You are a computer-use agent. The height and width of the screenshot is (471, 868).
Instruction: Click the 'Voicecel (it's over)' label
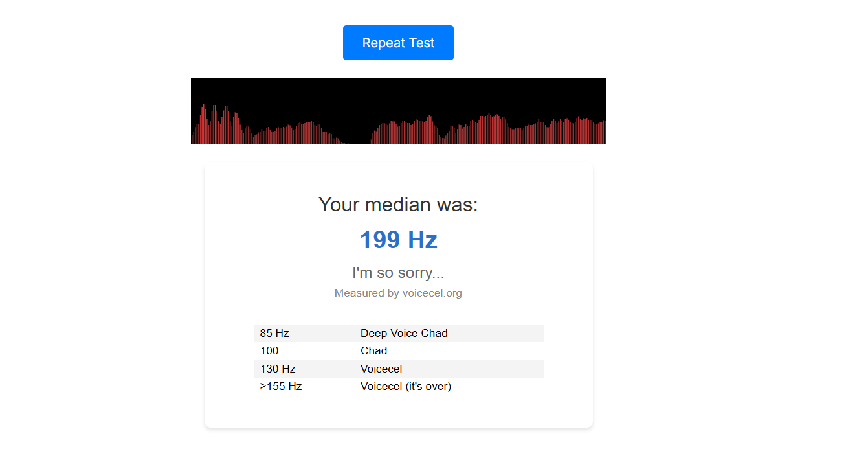(x=406, y=387)
